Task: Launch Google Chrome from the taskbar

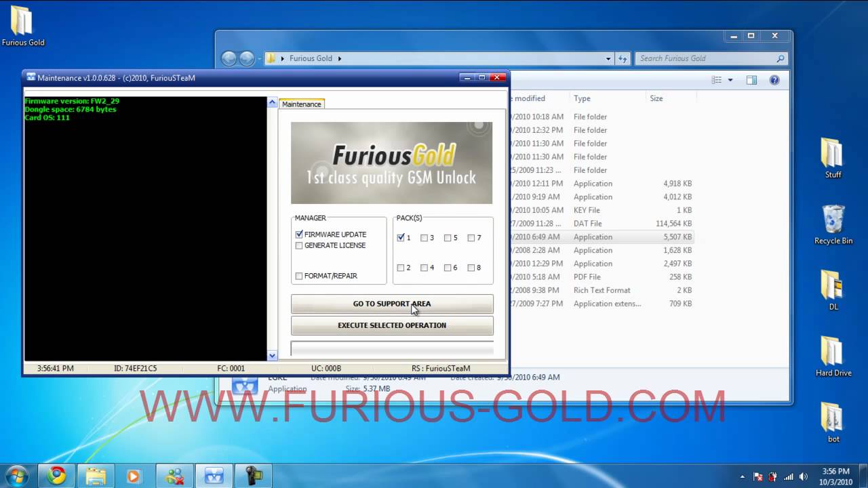Action: coord(57,476)
